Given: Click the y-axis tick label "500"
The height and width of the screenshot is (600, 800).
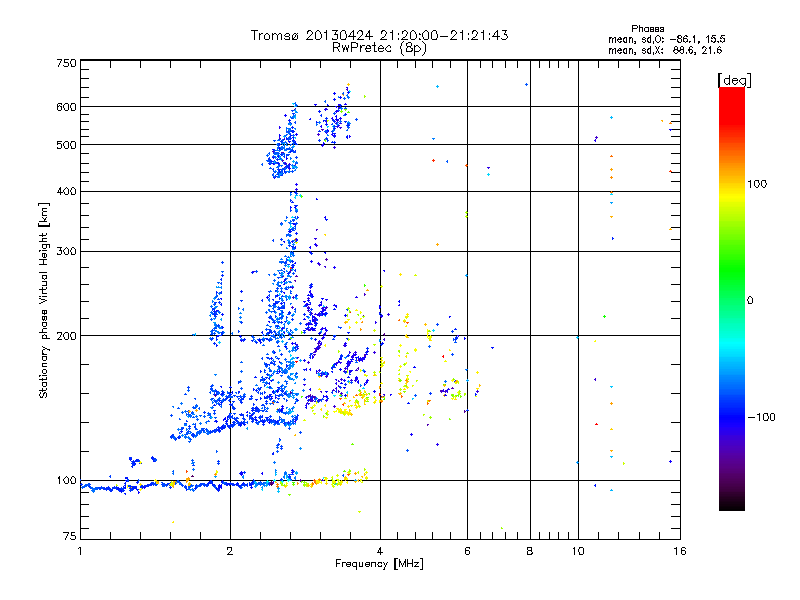Looking at the screenshot, I should [x=66, y=145].
